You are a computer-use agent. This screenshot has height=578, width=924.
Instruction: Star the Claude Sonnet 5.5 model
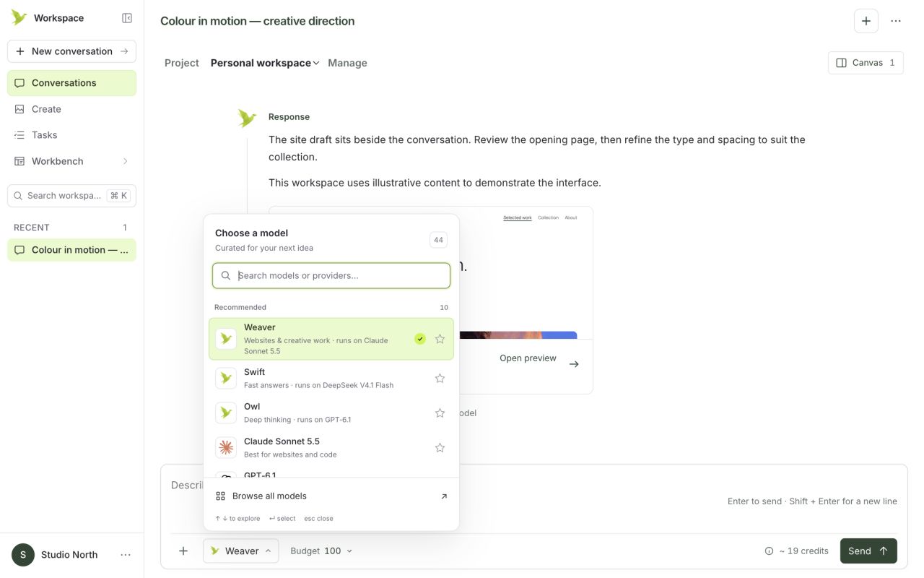pos(440,447)
